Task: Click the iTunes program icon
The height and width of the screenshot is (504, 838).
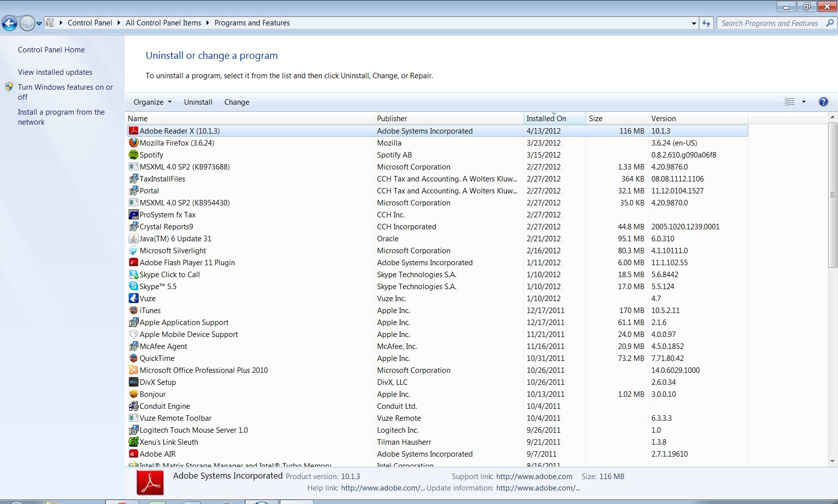Action: point(133,310)
